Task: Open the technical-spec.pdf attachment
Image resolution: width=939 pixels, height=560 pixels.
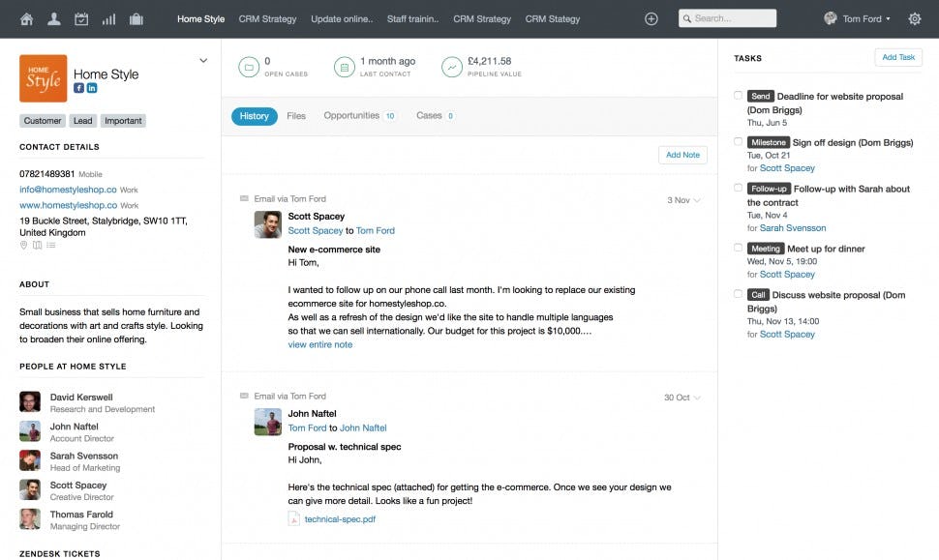Action: 339,519
